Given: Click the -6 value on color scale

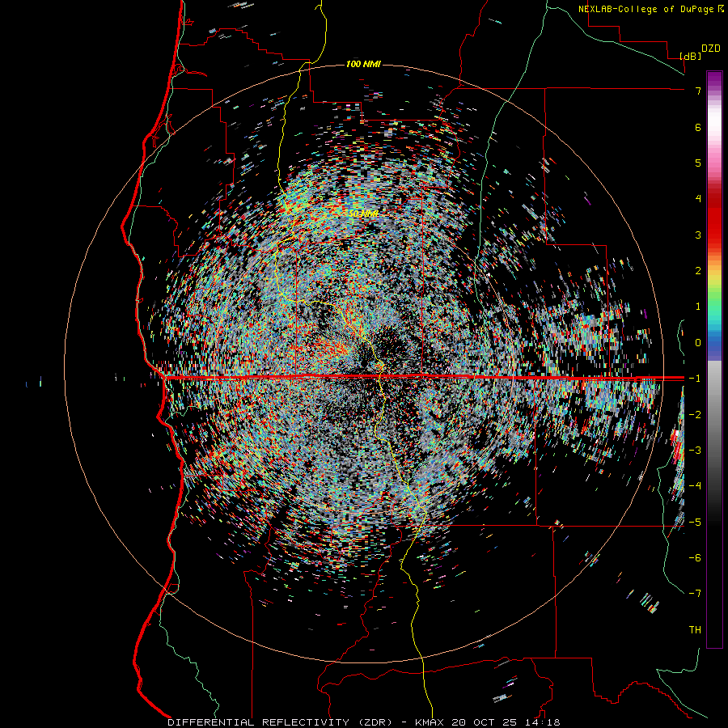Looking at the screenshot, I should tap(695, 557).
